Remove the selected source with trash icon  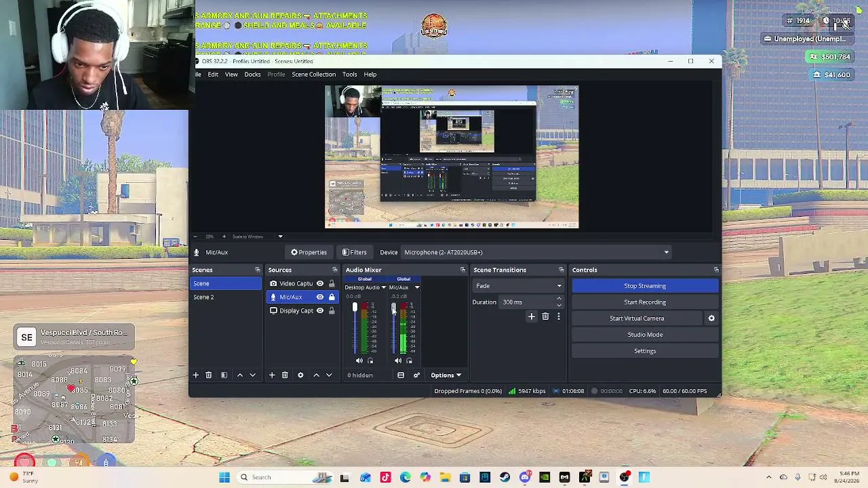click(x=285, y=375)
